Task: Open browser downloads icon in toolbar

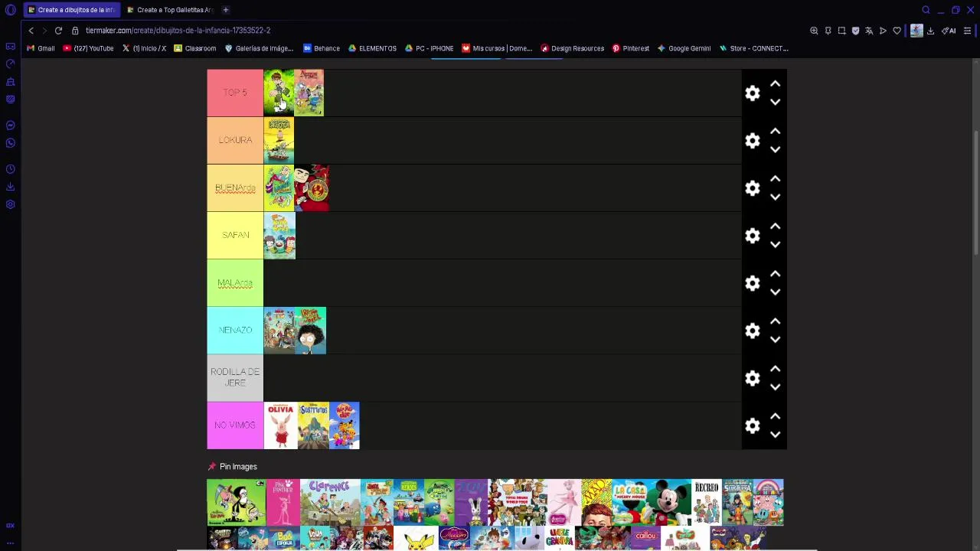Action: click(930, 31)
